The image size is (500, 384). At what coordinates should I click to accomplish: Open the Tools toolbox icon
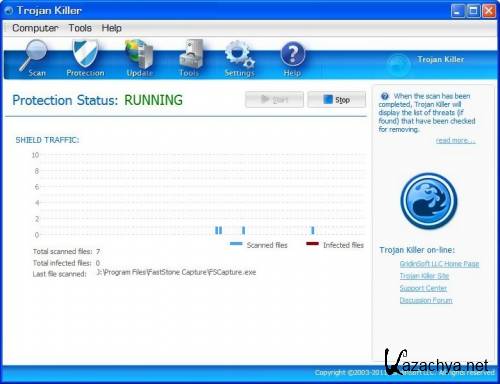tap(191, 54)
